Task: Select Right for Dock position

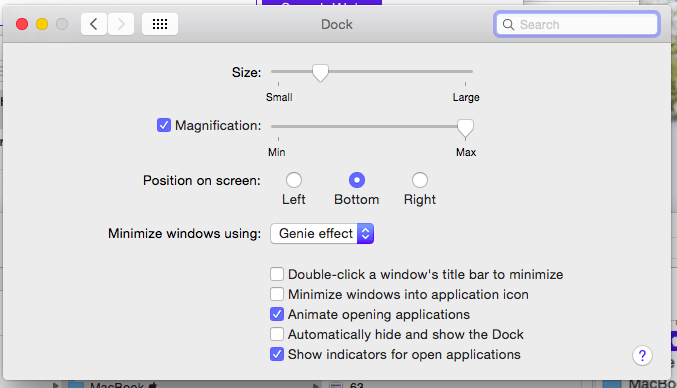Action: (x=420, y=180)
